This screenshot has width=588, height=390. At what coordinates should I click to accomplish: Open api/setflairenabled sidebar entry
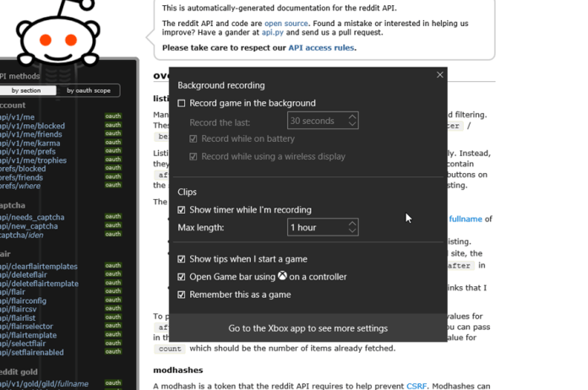[x=32, y=353]
